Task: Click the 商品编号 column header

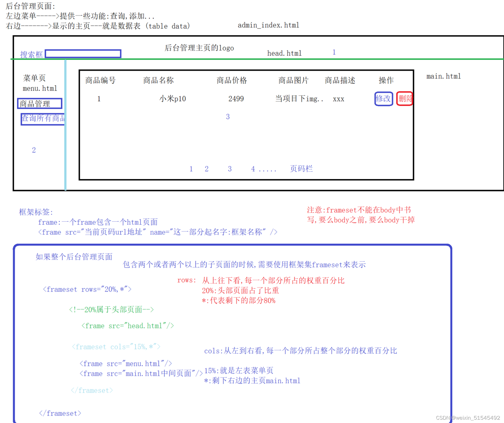Action: click(100, 80)
